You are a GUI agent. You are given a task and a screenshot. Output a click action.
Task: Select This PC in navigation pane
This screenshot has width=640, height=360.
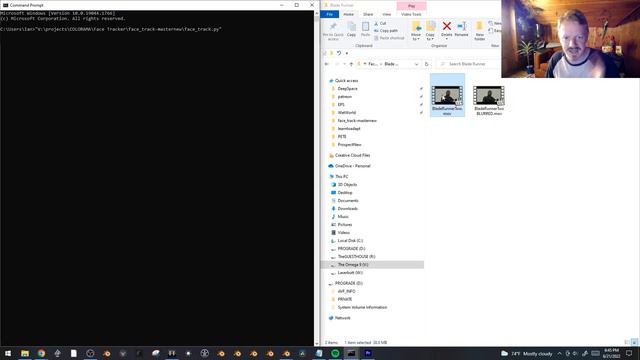click(341, 177)
